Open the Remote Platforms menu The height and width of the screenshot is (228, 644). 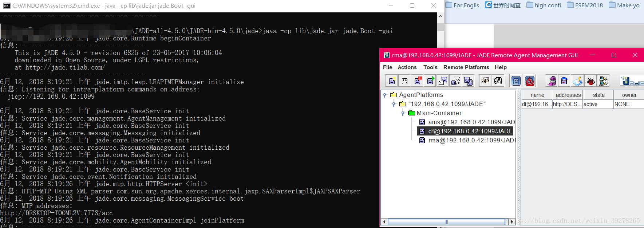coord(466,67)
